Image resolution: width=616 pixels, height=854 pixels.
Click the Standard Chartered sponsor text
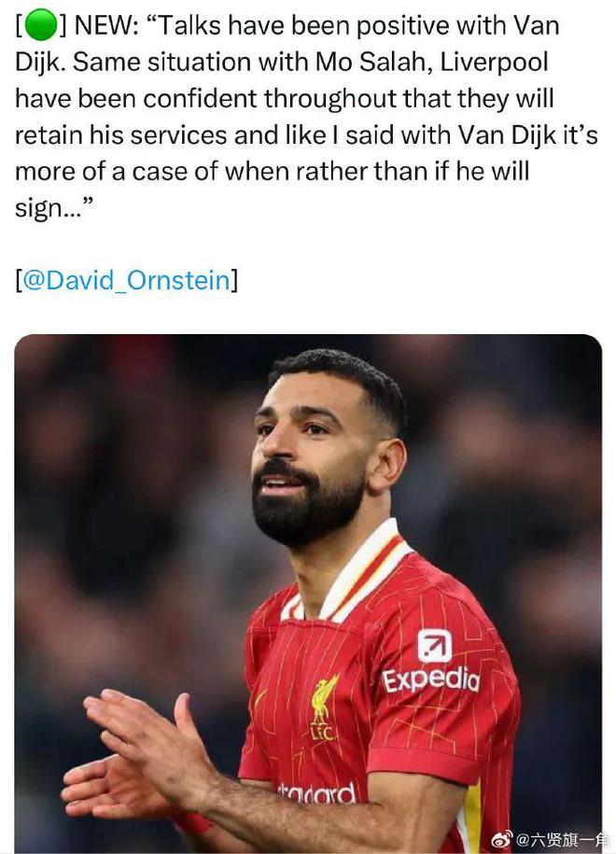tap(317, 794)
